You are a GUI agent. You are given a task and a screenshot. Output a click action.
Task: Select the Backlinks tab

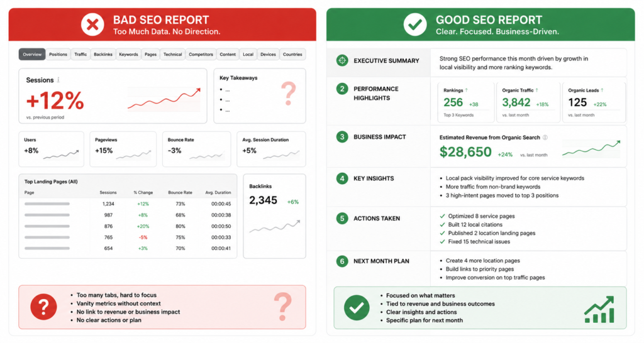[103, 54]
